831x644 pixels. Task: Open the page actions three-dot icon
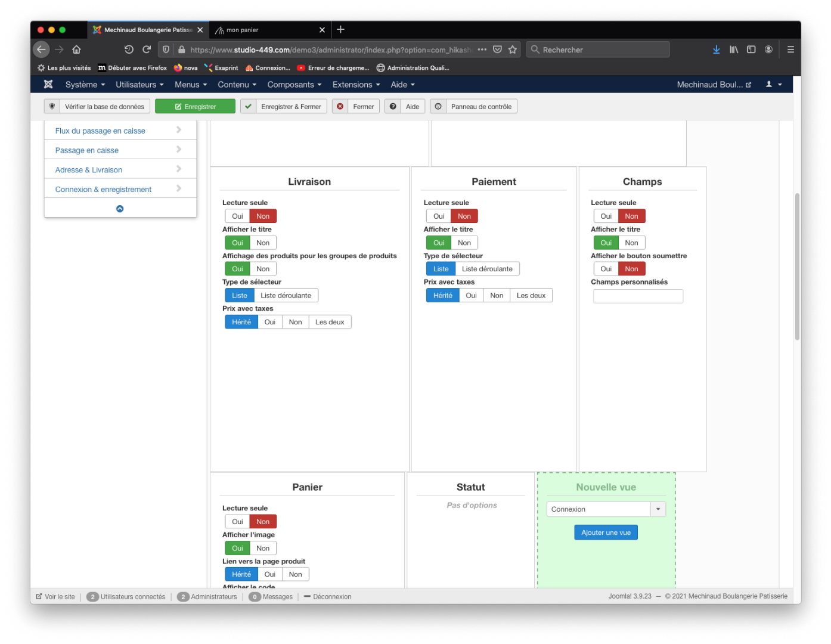482,49
